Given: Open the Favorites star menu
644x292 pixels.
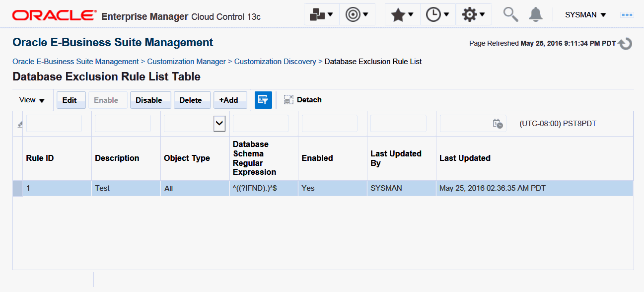Looking at the screenshot, I should pos(402,14).
